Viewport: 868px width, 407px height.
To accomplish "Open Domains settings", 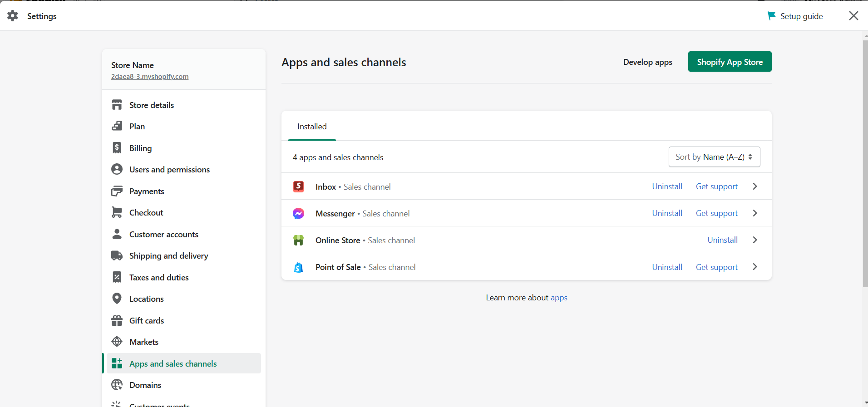I will [184, 385].
